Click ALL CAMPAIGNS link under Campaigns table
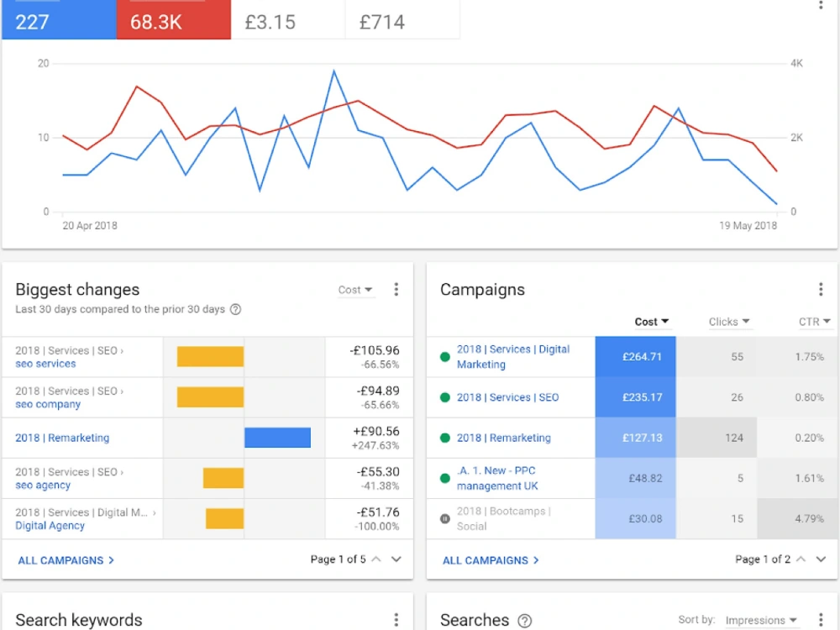The width and height of the screenshot is (840, 630). [x=491, y=560]
